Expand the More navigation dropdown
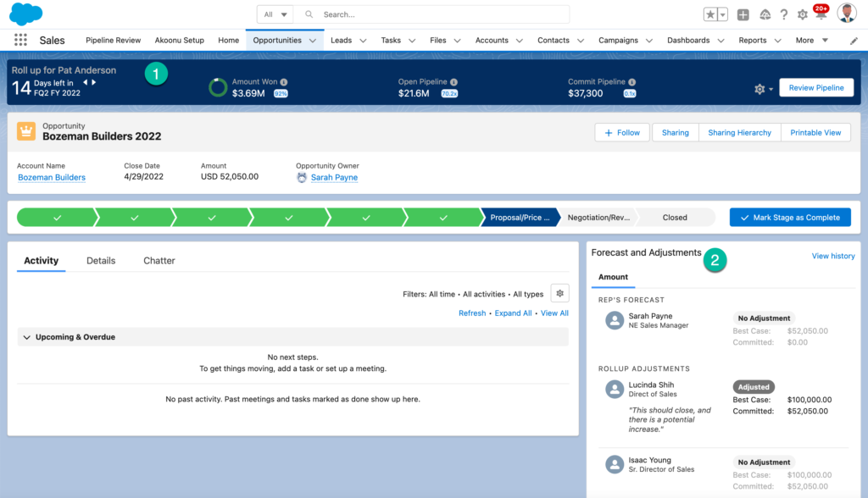 coord(810,40)
